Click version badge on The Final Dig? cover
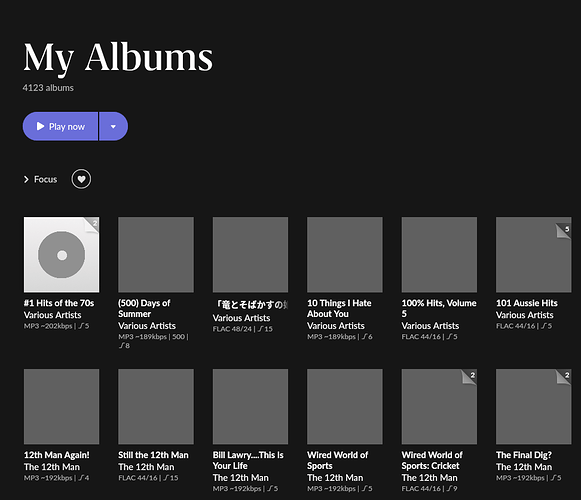This screenshot has height=500, width=581. tap(564, 377)
